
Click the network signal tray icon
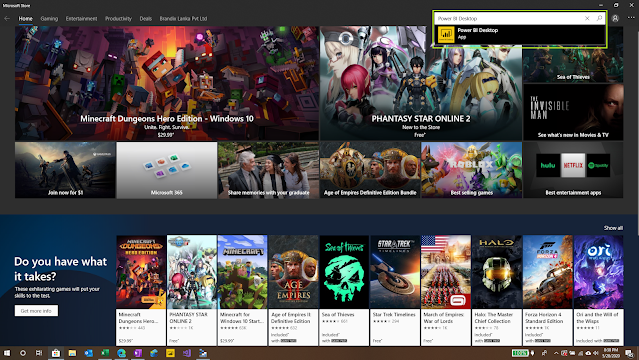coord(581,353)
